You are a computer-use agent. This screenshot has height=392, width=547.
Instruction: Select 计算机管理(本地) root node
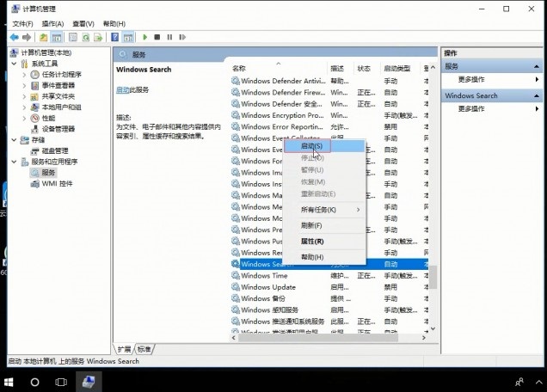[x=46, y=52]
